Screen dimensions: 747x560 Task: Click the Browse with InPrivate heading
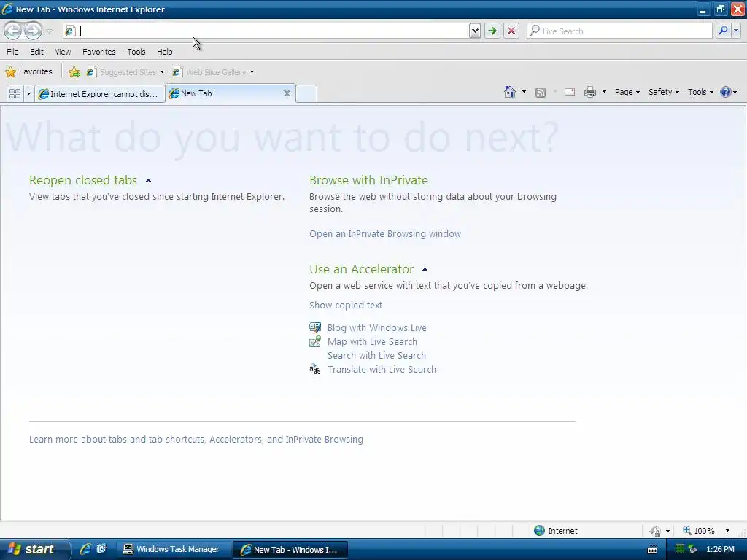click(368, 181)
